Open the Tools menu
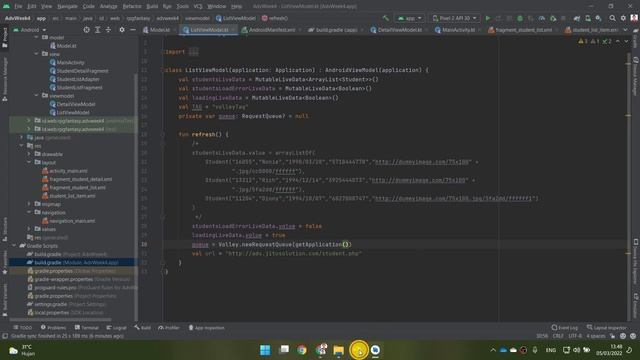The width and height of the screenshot is (640, 360). tap(182, 6)
